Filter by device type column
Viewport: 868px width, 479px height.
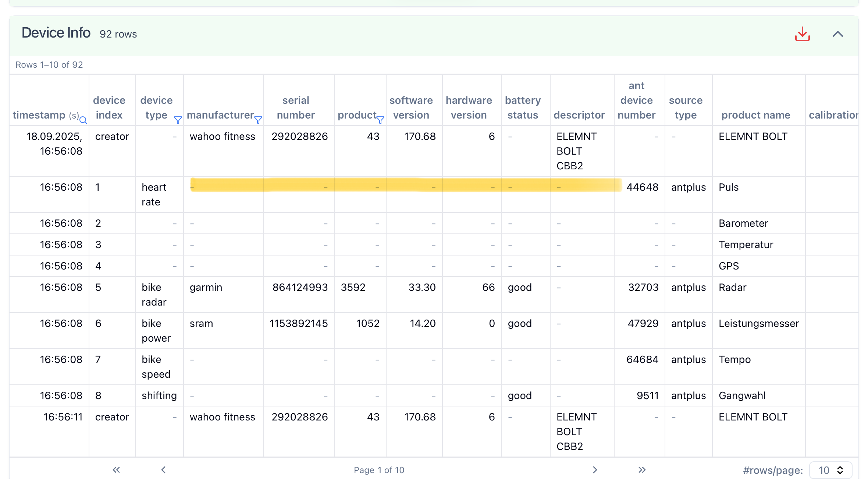click(x=178, y=120)
